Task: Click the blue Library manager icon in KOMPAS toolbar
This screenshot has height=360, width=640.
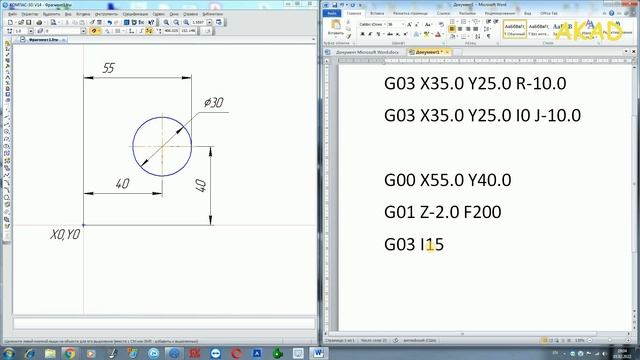Action: (x=127, y=22)
